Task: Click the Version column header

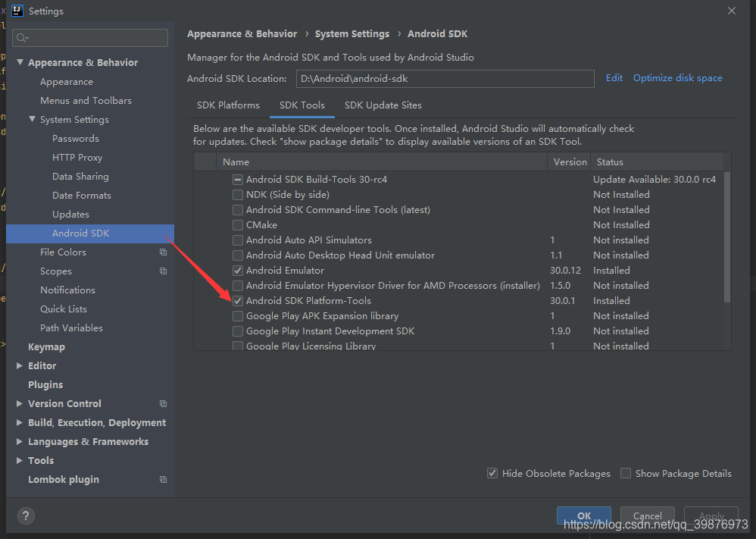Action: coord(570,161)
